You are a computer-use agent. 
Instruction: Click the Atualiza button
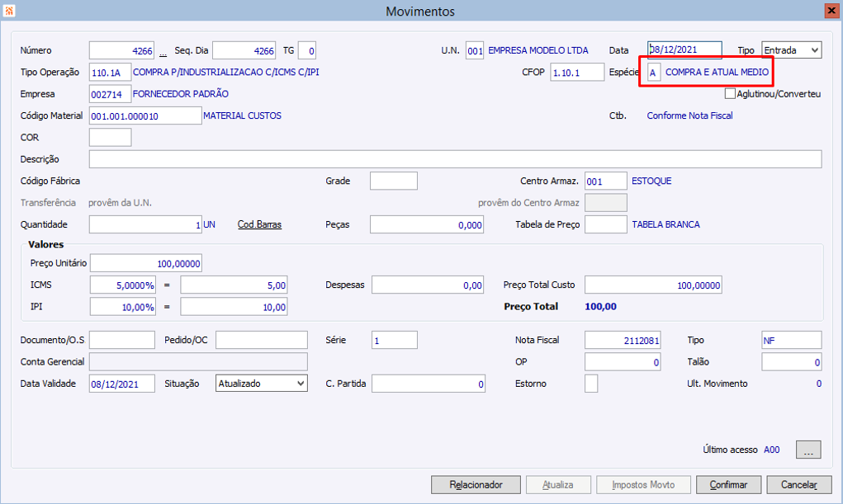point(558,485)
